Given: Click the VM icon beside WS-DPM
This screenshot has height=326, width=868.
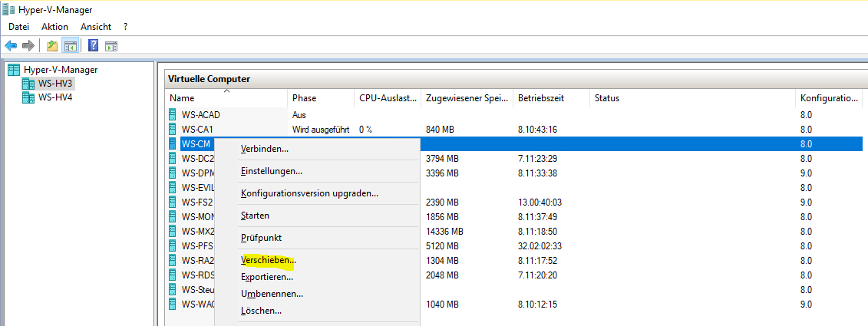Looking at the screenshot, I should (x=173, y=173).
